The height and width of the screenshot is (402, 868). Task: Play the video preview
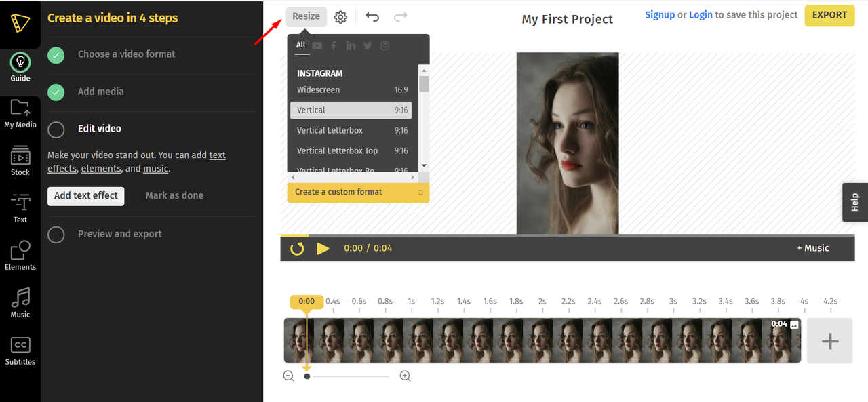pyautogui.click(x=323, y=248)
